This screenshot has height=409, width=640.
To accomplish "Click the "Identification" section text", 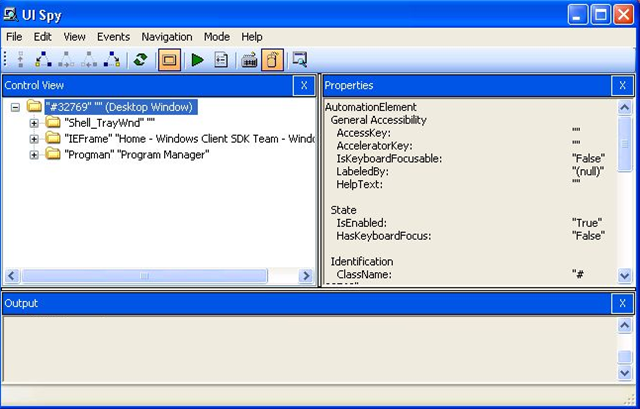I will click(362, 262).
